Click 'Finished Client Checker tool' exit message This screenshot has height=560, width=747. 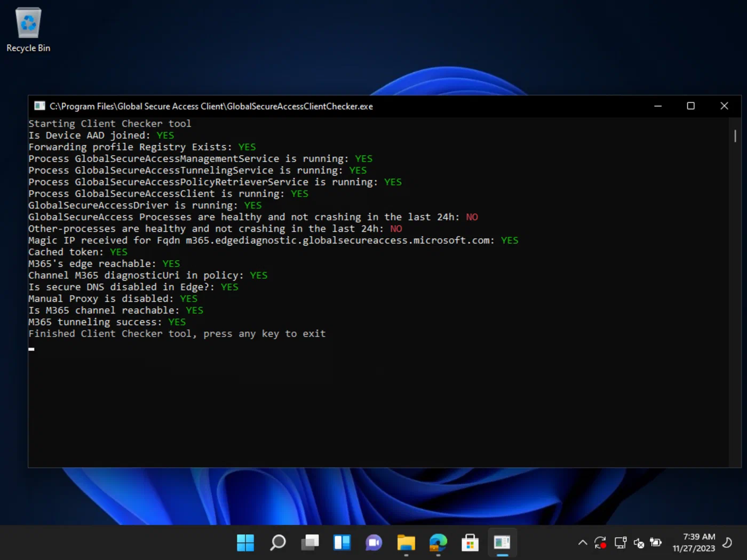pyautogui.click(x=177, y=334)
